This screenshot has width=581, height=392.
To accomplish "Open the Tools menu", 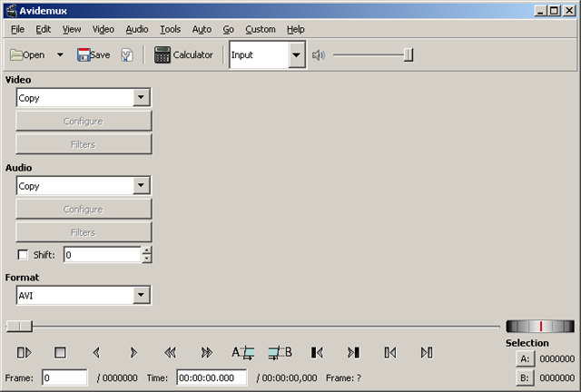I will click(170, 29).
